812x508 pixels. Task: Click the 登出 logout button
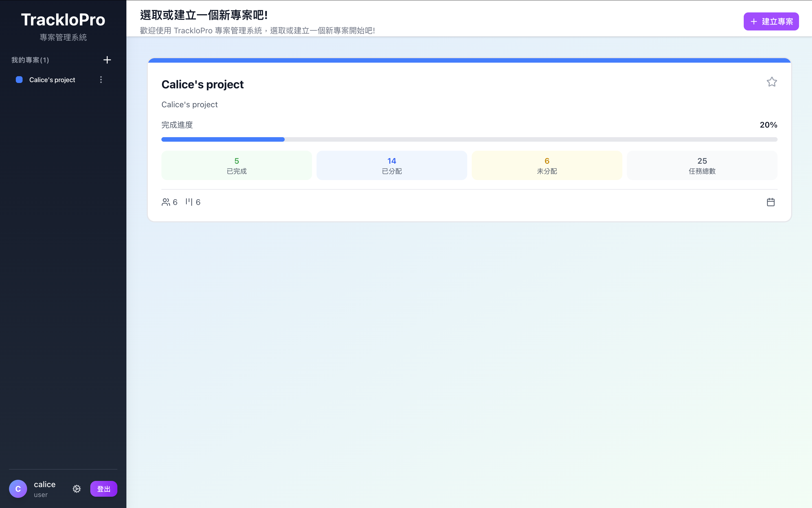point(104,489)
